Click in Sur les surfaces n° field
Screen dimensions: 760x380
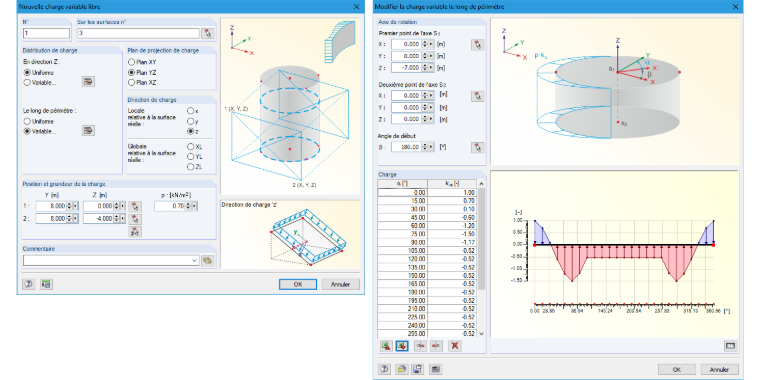pos(139,33)
